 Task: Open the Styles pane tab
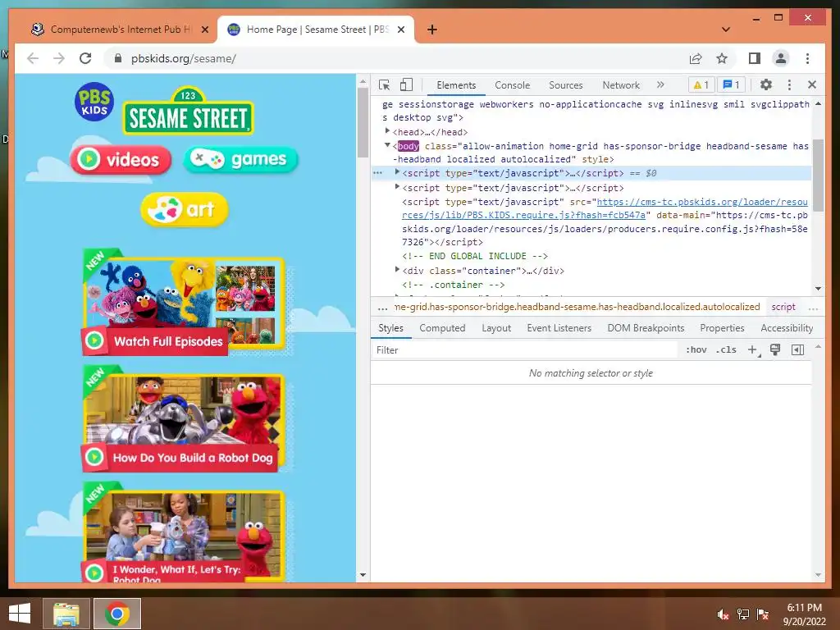click(x=390, y=328)
